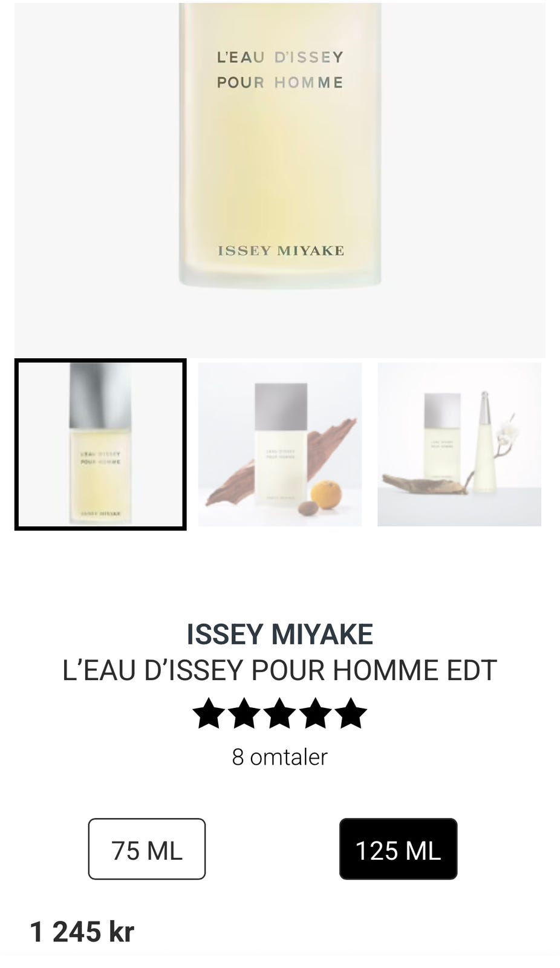Select the 125 ML size option

pyautogui.click(x=398, y=849)
